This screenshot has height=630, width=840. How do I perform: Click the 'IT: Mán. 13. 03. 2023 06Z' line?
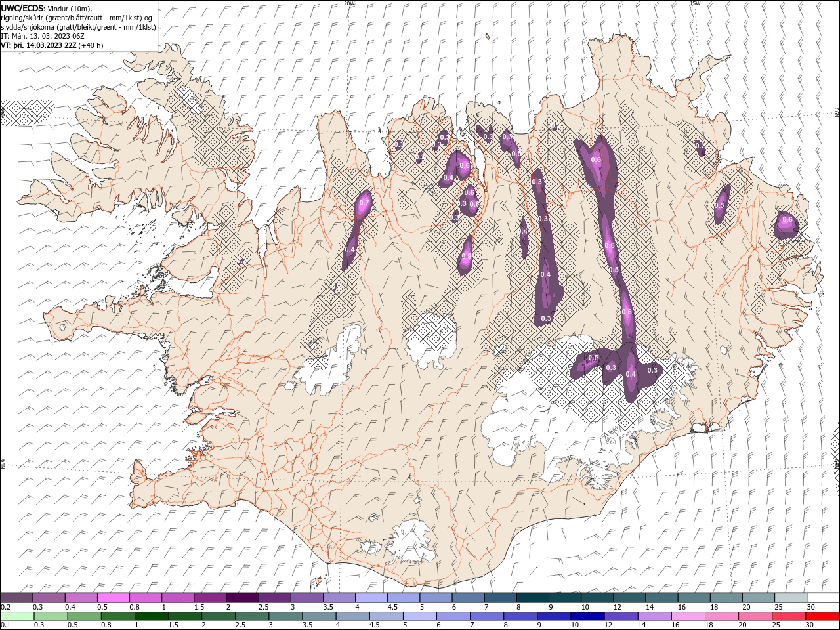coord(41,36)
